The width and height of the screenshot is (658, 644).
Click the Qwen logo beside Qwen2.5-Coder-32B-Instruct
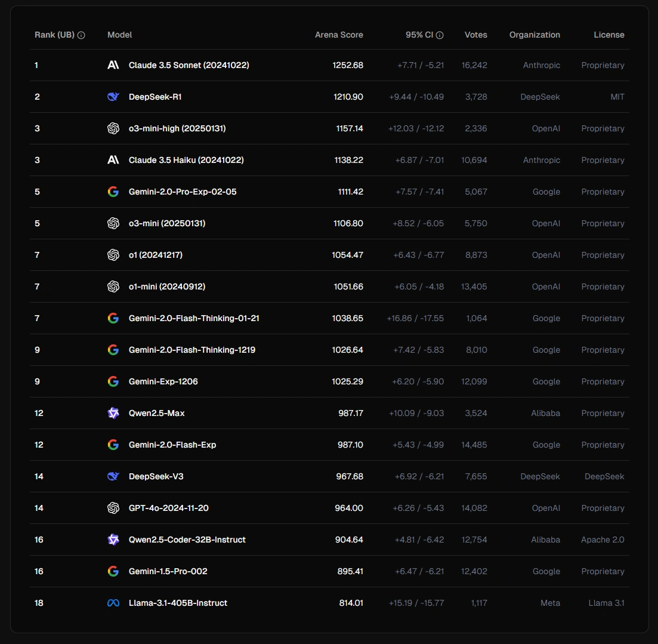(113, 540)
